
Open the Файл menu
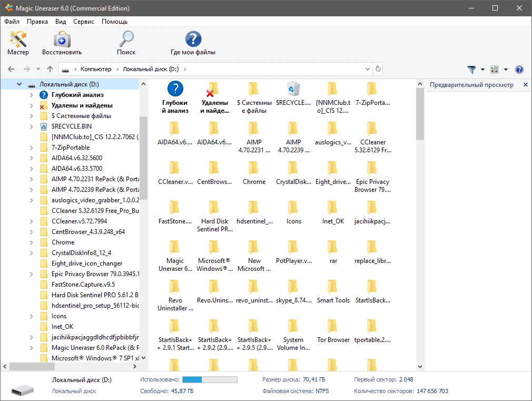pos(12,22)
